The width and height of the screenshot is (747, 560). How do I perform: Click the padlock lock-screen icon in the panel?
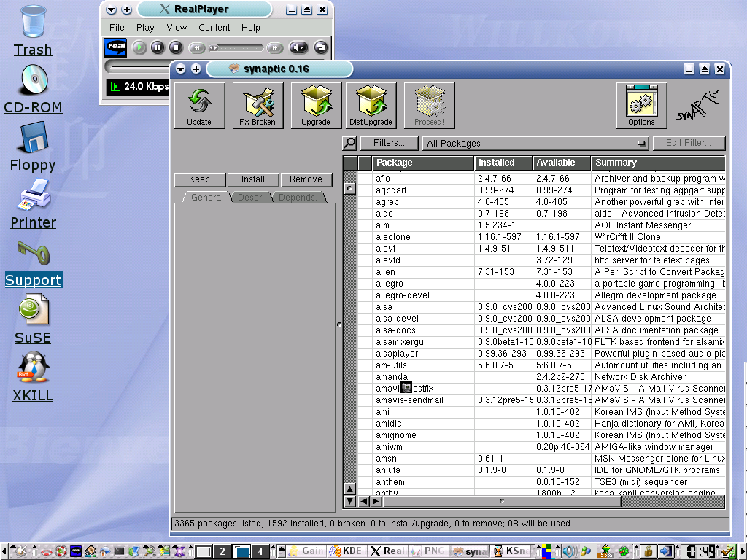(648, 551)
